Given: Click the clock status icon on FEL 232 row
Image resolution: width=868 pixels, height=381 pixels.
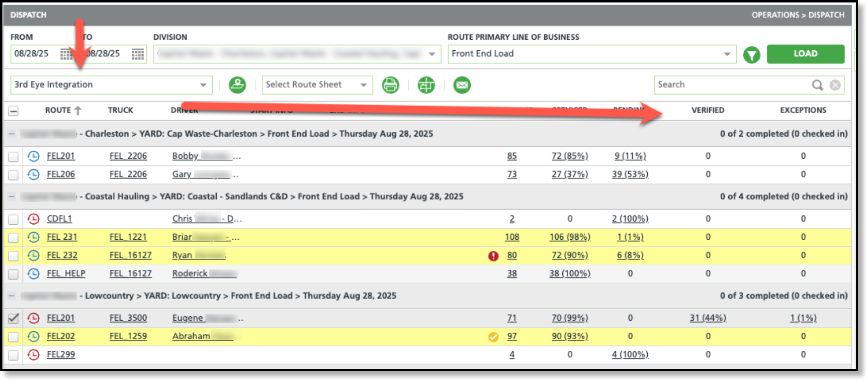Looking at the screenshot, I should (x=33, y=255).
